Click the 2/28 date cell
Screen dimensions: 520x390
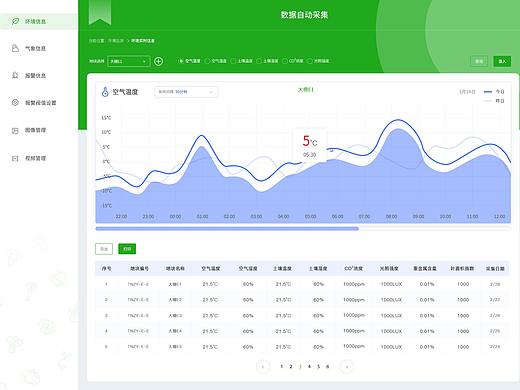pyautogui.click(x=495, y=284)
